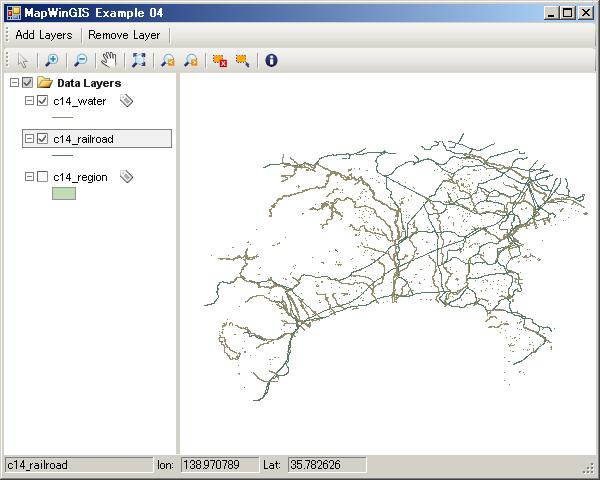Image resolution: width=600 pixels, height=480 pixels.
Task: Collapse the Data Layers group
Action: coord(14,83)
